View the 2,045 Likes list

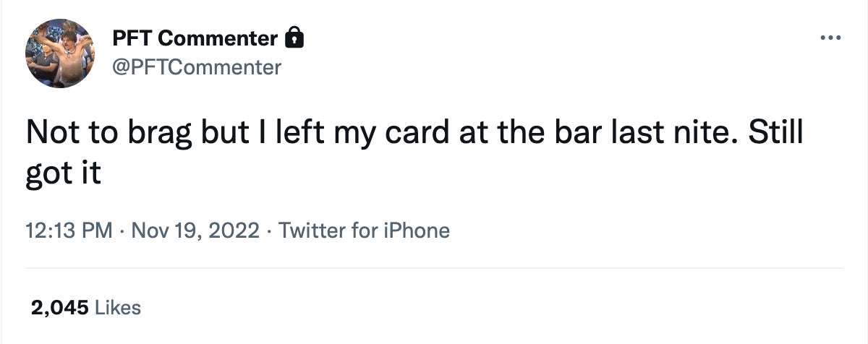tap(85, 308)
